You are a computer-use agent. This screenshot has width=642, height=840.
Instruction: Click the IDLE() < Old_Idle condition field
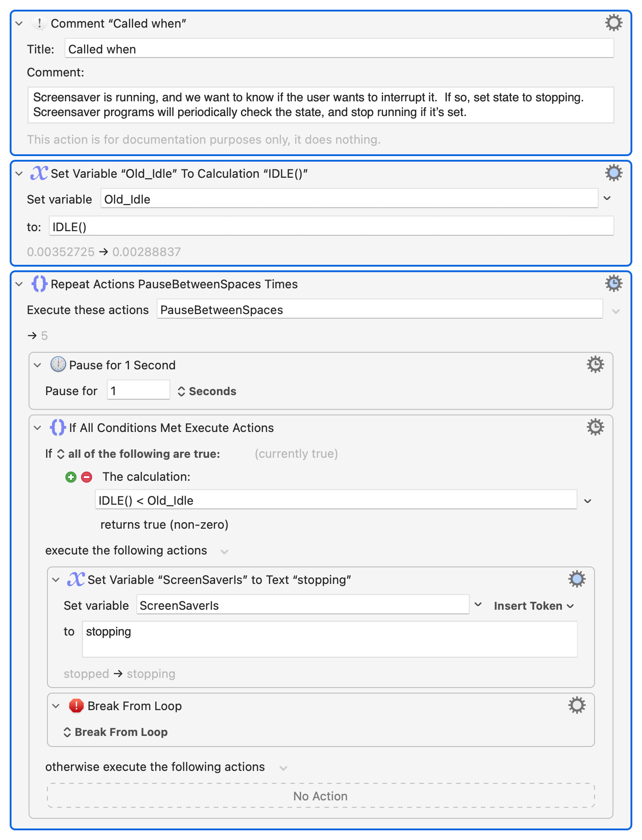pyautogui.click(x=336, y=500)
